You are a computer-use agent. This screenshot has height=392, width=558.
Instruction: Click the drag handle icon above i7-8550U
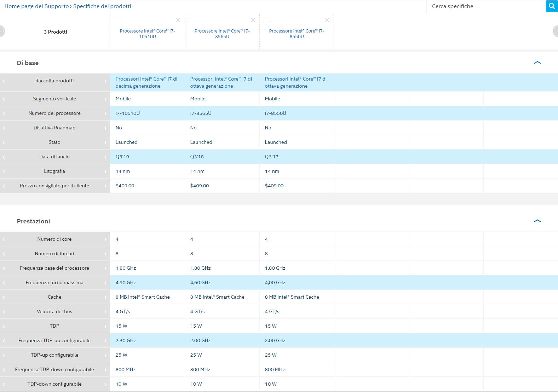267,21
